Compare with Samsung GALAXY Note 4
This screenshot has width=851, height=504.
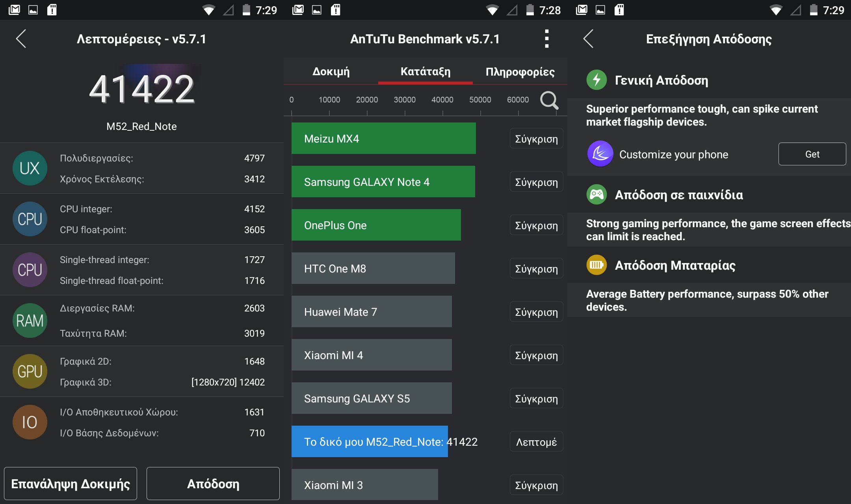tap(536, 182)
